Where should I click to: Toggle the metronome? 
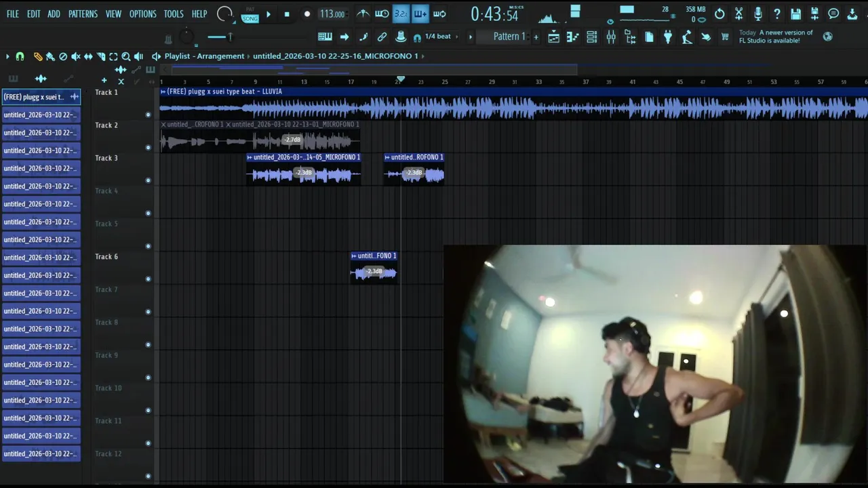point(363,14)
